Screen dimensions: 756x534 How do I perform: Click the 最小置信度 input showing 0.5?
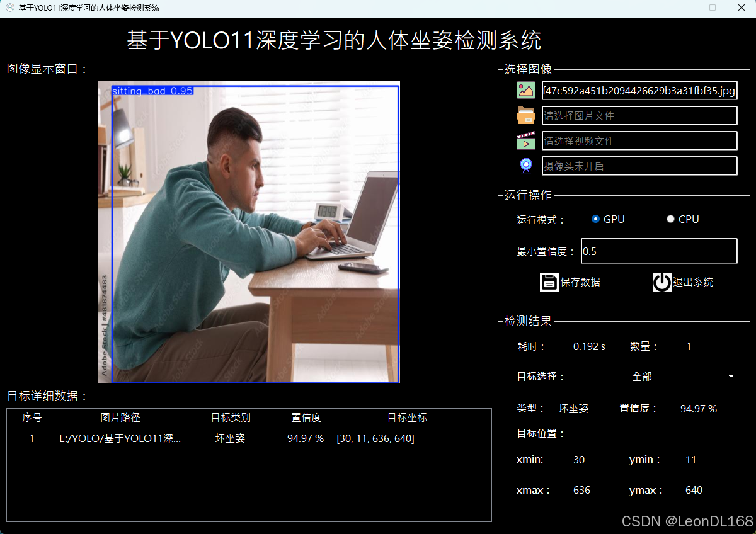point(659,251)
